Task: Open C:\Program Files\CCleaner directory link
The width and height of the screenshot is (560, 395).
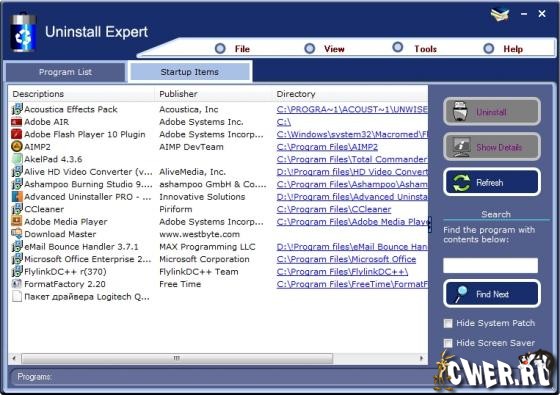Action: pos(334,209)
